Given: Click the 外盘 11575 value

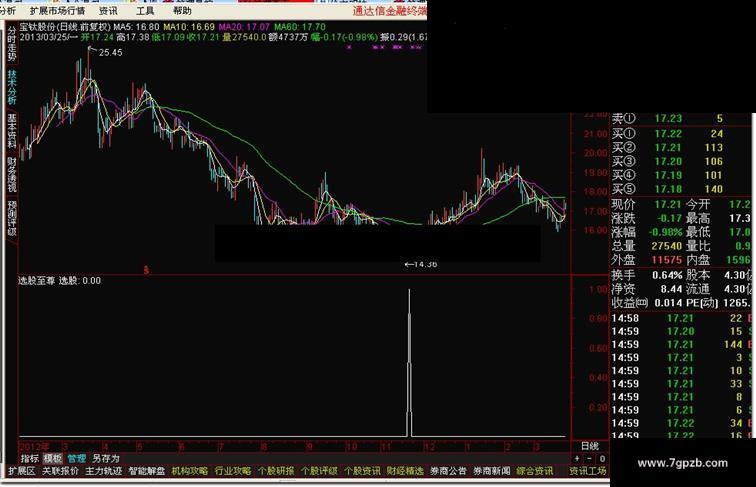Looking at the screenshot, I should [x=666, y=260].
